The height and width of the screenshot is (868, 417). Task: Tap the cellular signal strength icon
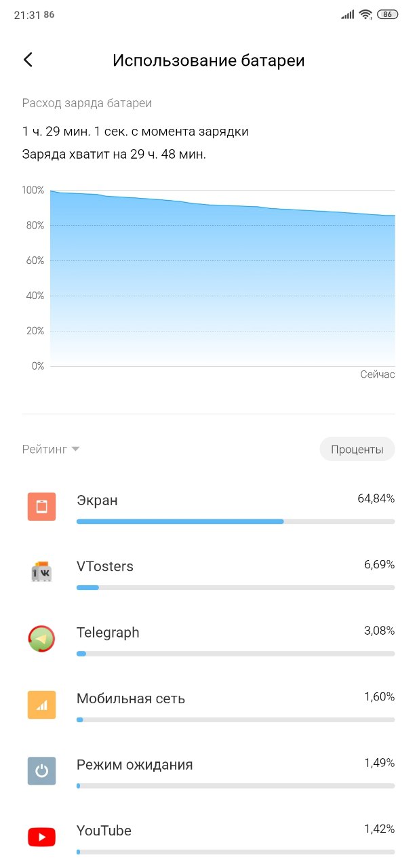coord(348,14)
